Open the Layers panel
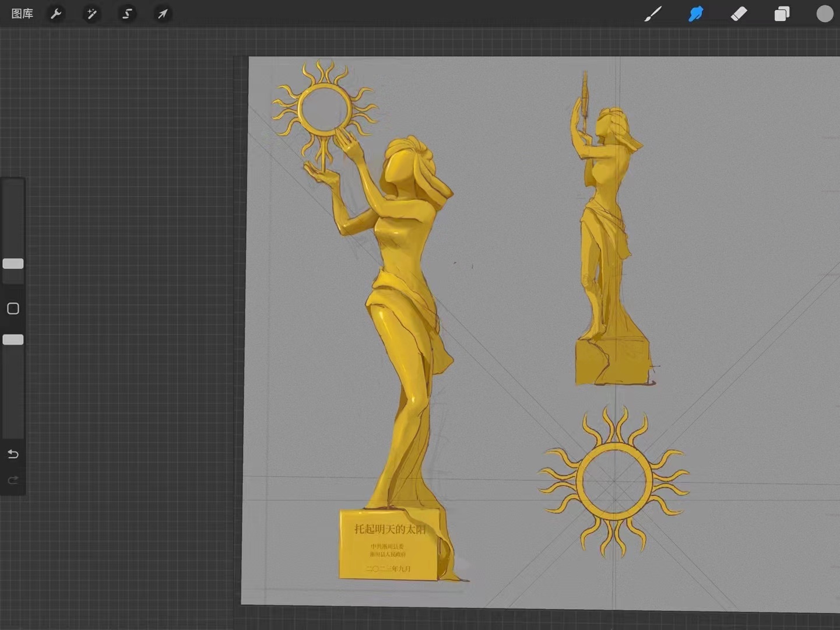The width and height of the screenshot is (840, 630). 782,13
